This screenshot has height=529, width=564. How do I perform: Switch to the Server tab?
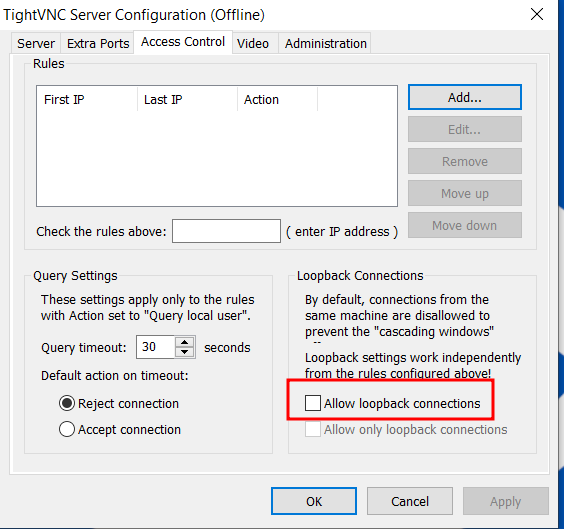pos(36,44)
